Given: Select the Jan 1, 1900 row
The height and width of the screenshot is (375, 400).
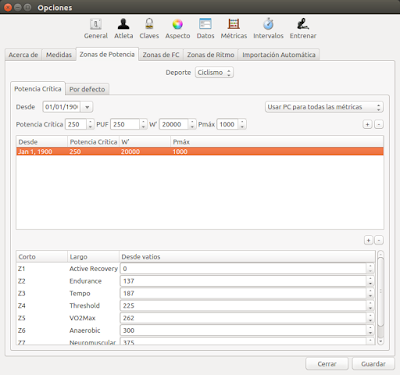Looking at the screenshot, I should [x=200, y=152].
